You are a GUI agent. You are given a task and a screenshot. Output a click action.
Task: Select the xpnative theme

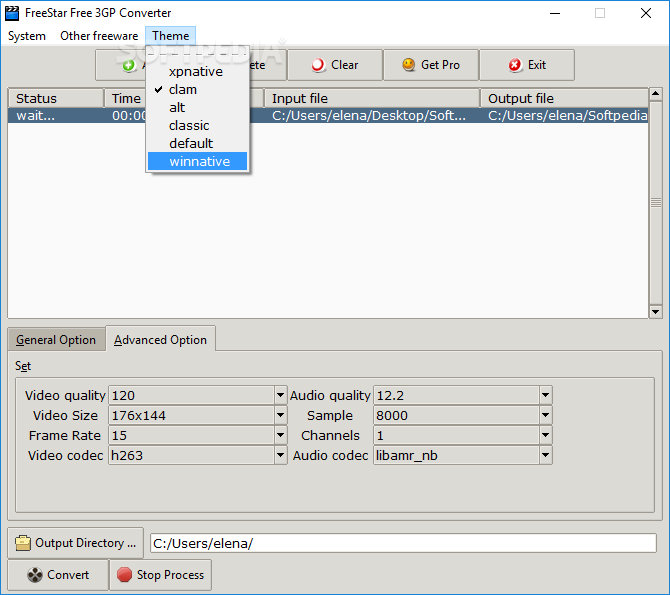(197, 71)
